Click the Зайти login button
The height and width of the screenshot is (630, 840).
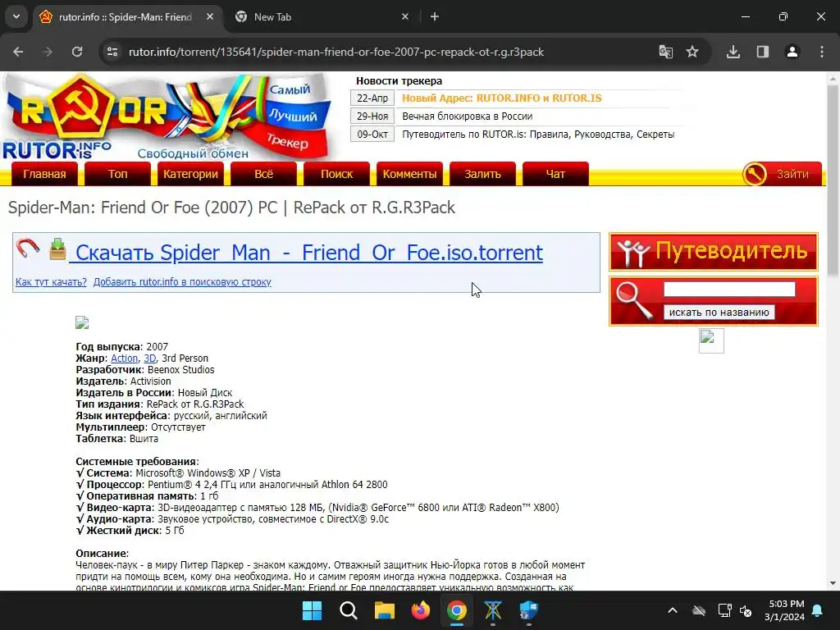(782, 174)
